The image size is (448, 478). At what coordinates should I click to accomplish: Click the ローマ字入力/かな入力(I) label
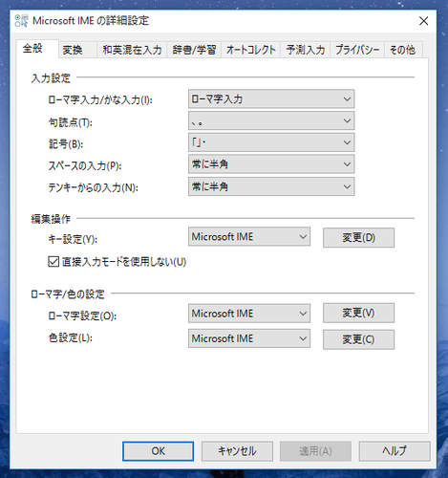100,100
